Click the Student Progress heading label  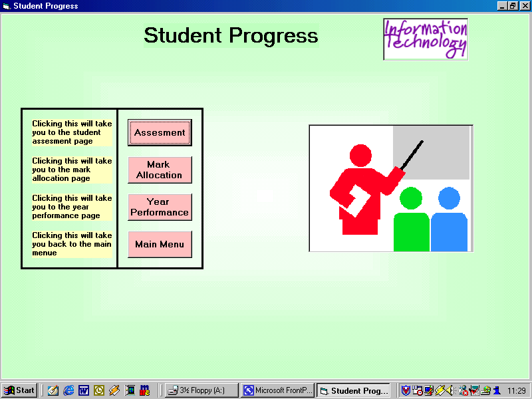231,35
